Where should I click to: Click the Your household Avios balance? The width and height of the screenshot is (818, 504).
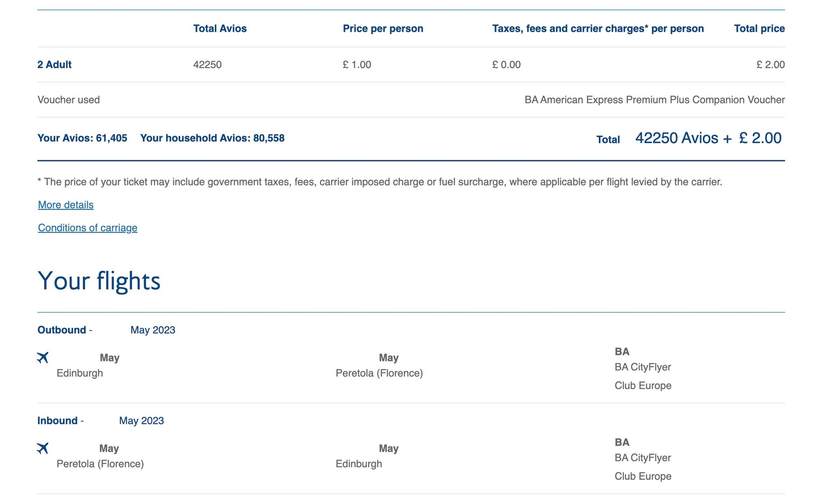pyautogui.click(x=212, y=138)
